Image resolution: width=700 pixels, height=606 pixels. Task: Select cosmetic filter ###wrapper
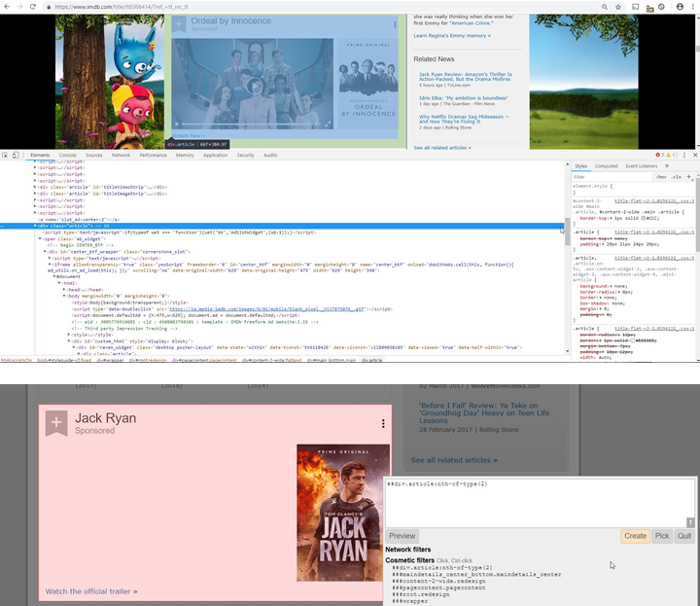(410, 601)
